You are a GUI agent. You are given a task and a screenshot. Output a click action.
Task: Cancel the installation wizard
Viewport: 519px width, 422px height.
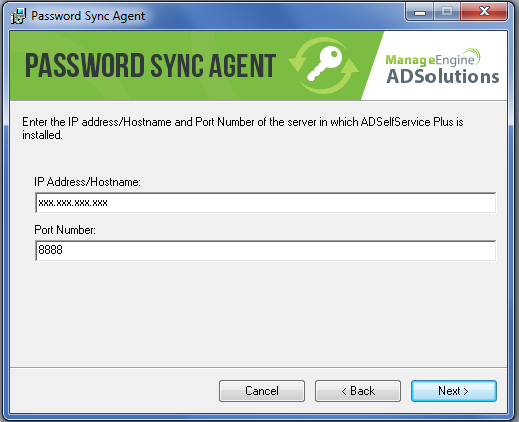tap(262, 391)
